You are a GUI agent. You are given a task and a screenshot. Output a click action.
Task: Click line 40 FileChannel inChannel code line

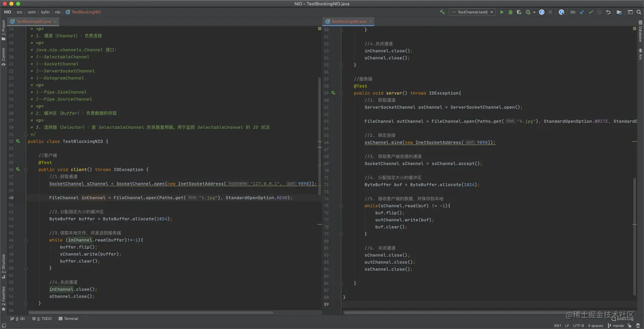tap(171, 197)
